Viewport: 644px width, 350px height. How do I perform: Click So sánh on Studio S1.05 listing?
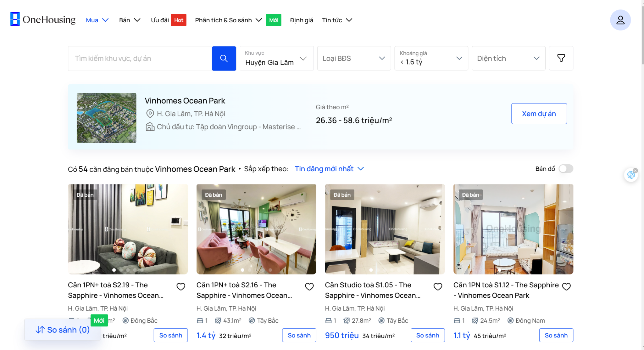[x=428, y=335]
